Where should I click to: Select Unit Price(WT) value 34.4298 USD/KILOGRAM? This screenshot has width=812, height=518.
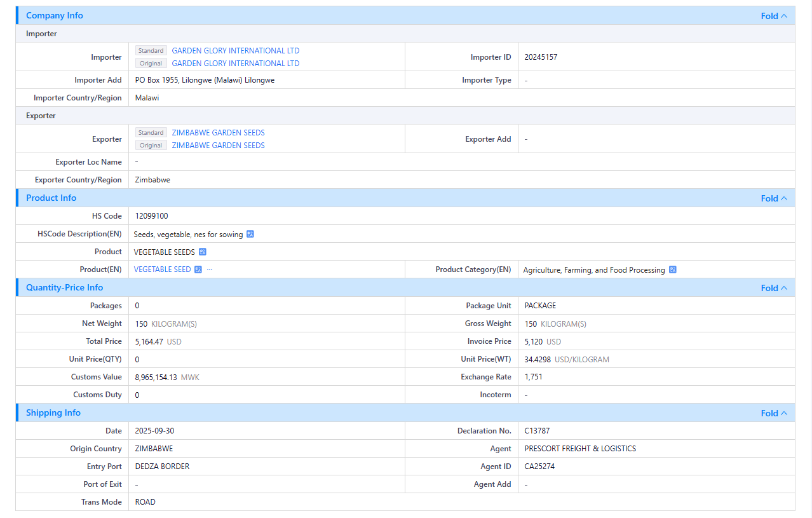(567, 359)
